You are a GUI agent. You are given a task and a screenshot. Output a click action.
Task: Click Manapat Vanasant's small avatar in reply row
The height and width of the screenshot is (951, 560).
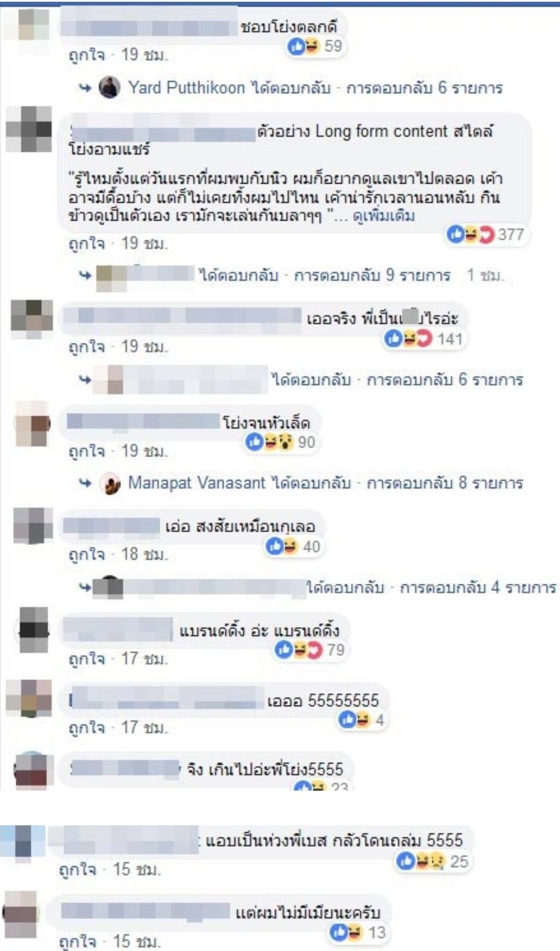click(x=109, y=483)
